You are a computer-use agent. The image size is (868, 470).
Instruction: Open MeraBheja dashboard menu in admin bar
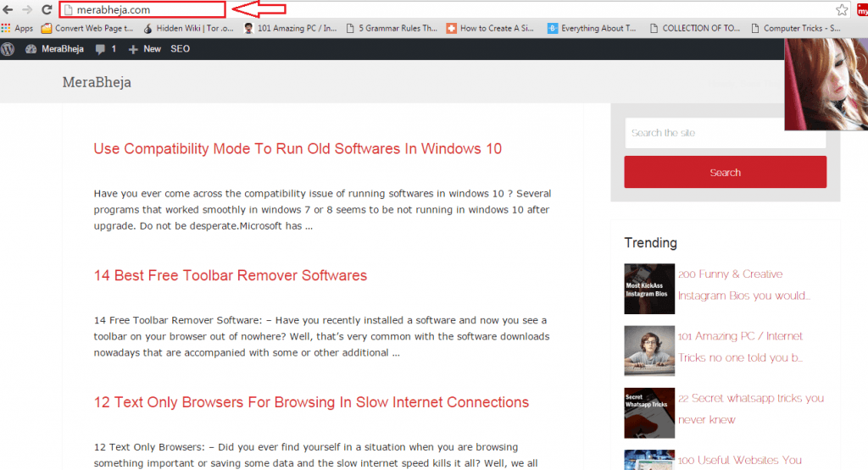tap(56, 49)
